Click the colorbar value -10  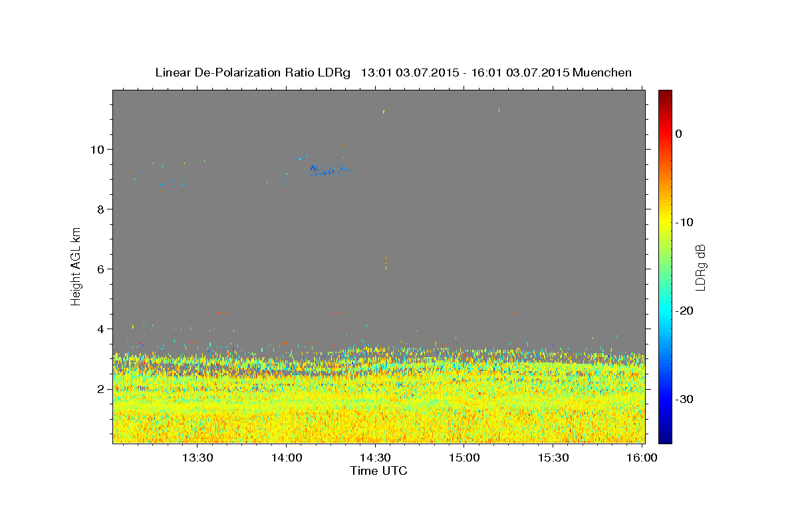click(684, 222)
